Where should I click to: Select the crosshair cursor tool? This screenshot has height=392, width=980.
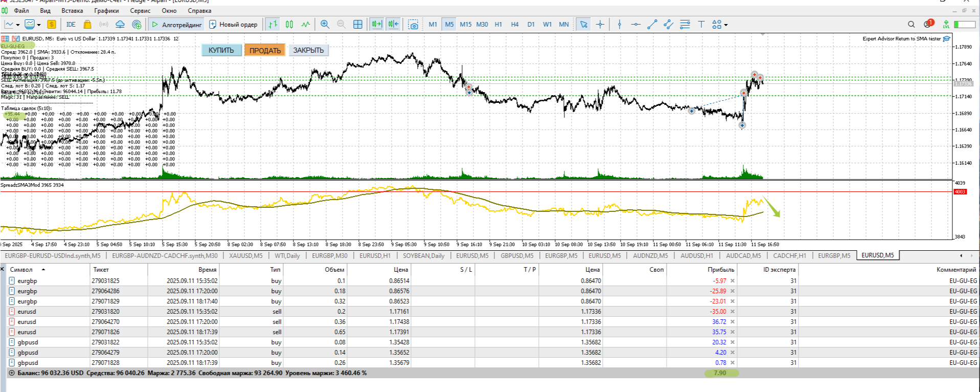600,24
